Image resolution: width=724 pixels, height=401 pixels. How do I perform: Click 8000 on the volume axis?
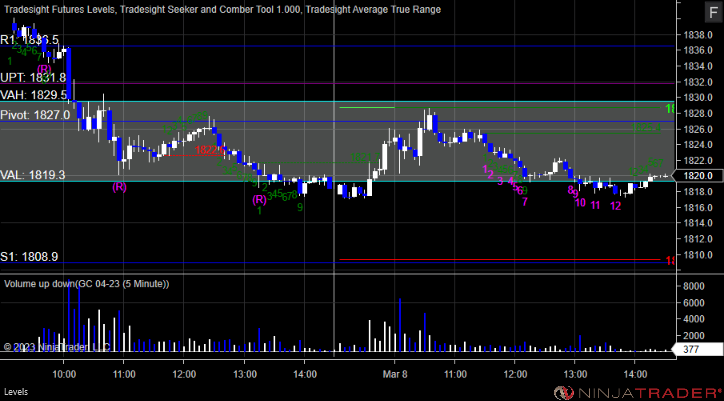coord(694,286)
